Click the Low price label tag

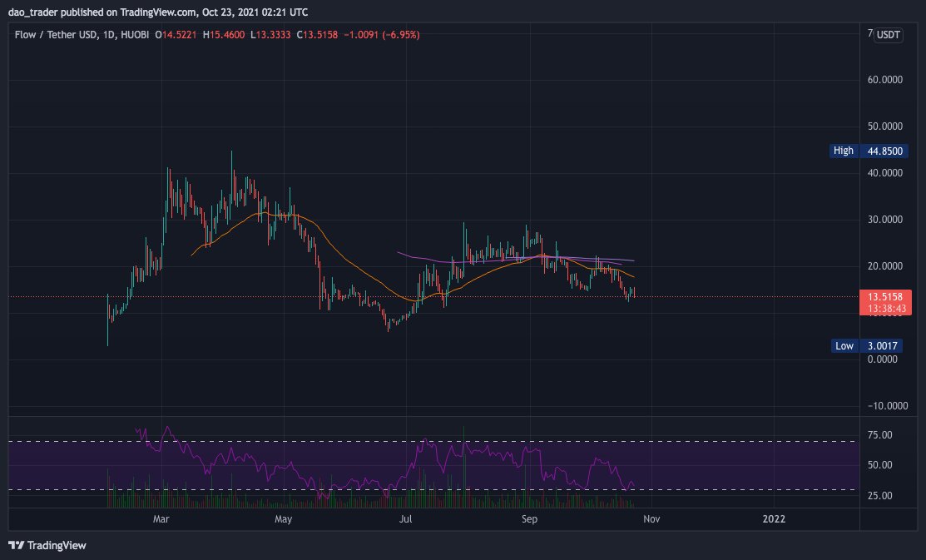coord(844,345)
